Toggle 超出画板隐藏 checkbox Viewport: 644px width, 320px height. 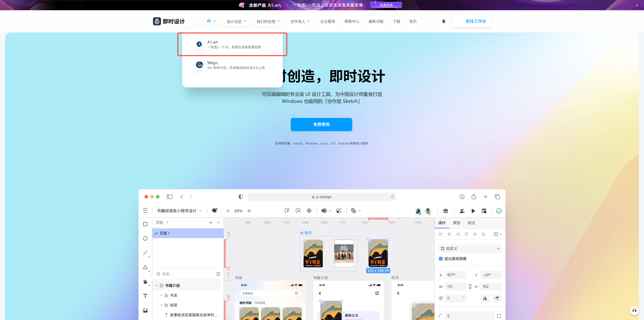[441, 259]
